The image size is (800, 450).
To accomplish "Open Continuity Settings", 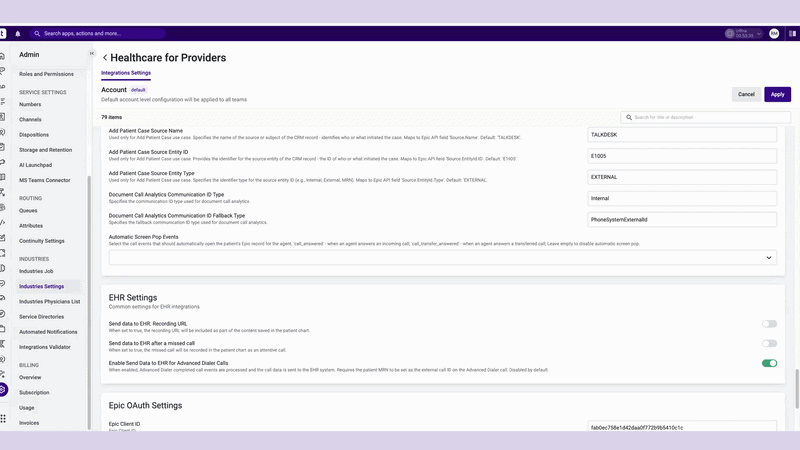I will 42,241.
